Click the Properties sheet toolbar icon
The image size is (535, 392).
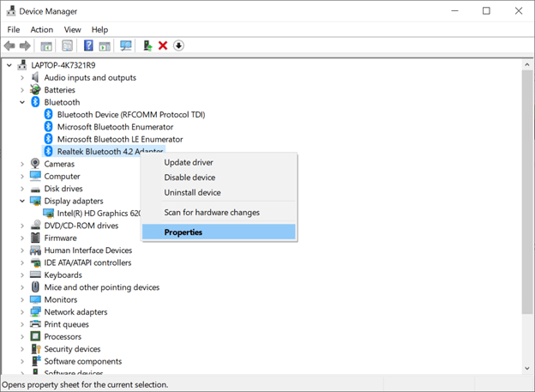tap(67, 45)
